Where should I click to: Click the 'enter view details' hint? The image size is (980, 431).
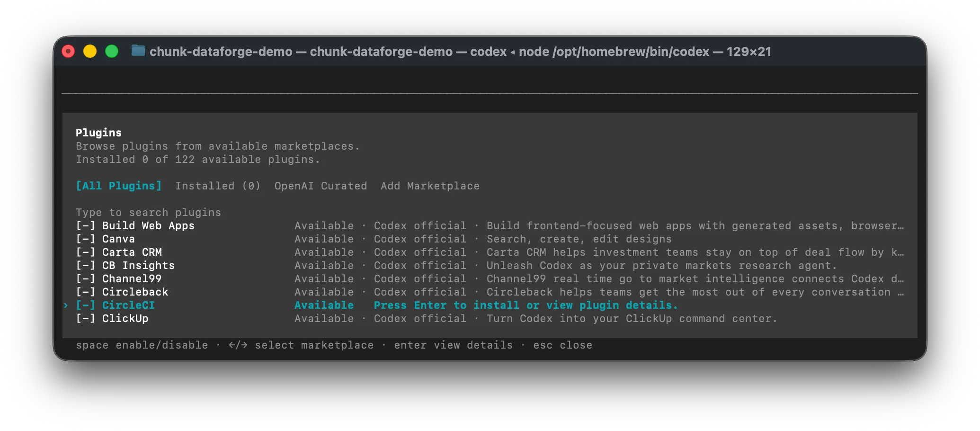point(453,345)
